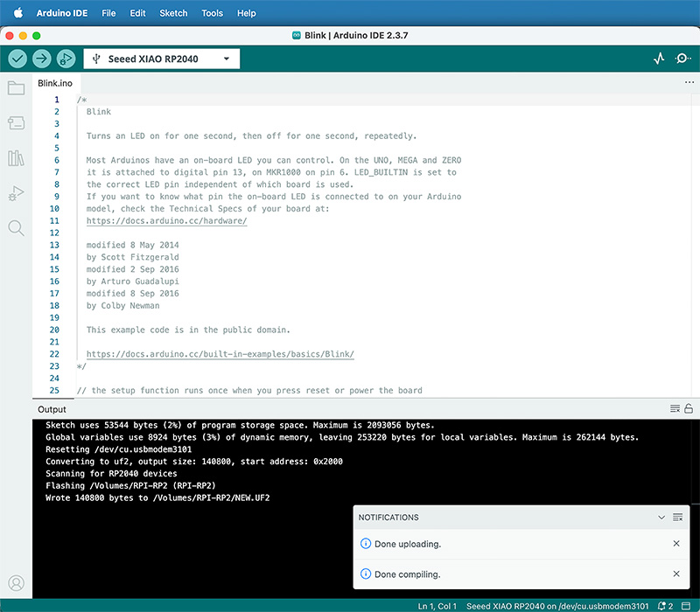Open the Search sidebar panel
This screenshot has height=612, width=700.
16,228
